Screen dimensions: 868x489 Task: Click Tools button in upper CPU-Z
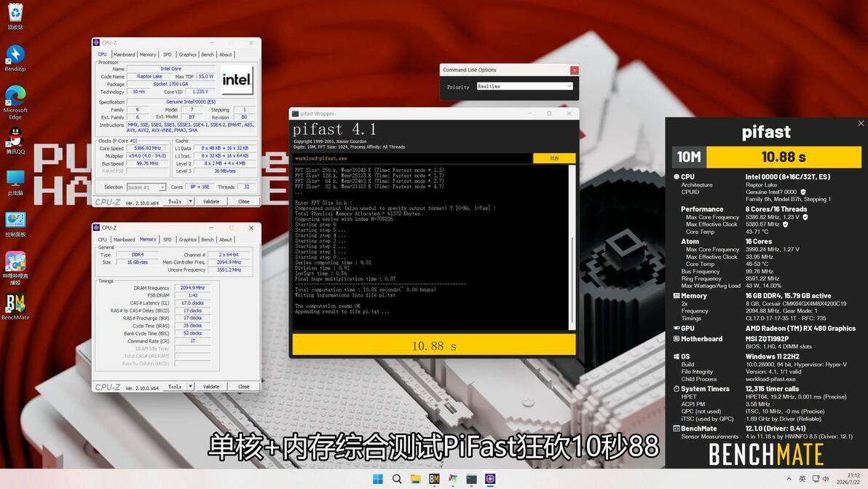point(175,202)
